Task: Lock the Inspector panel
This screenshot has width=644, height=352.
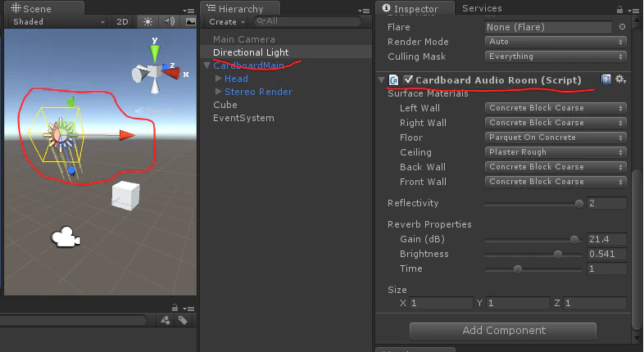Action: [x=619, y=9]
